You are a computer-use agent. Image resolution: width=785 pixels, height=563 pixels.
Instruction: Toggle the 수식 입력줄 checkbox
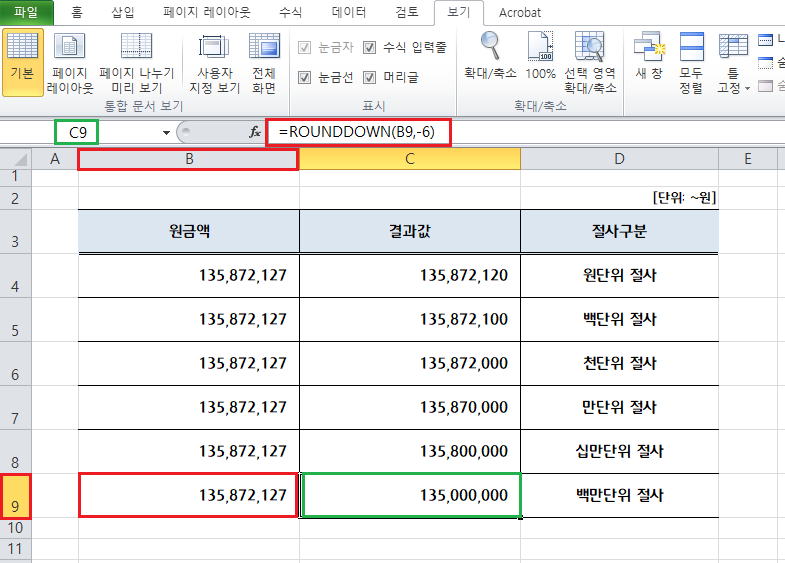369,48
